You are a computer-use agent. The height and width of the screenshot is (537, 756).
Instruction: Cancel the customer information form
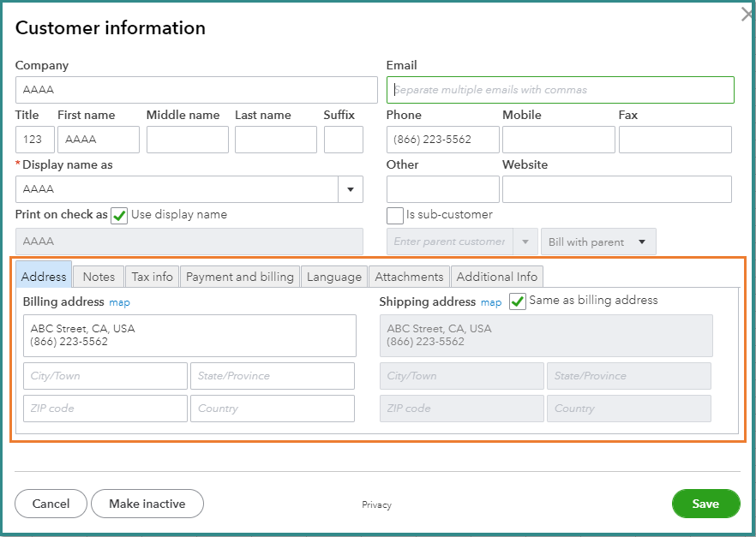tap(51, 504)
